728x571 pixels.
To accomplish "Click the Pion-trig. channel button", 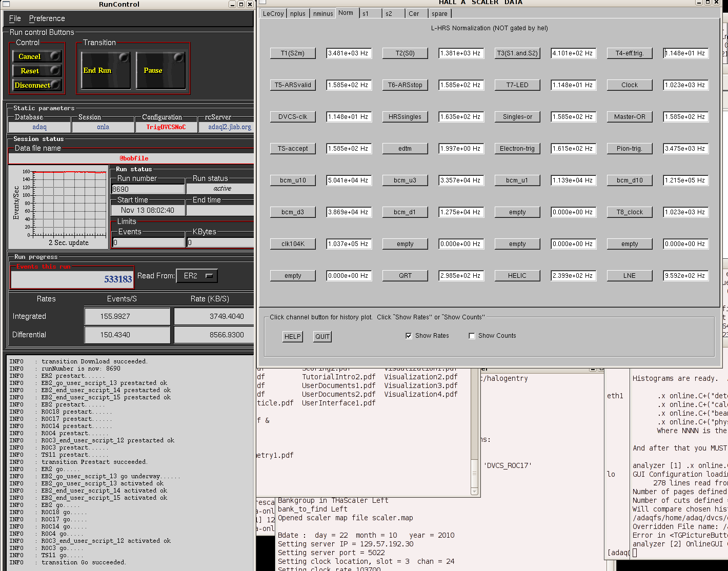I will click(x=630, y=149).
